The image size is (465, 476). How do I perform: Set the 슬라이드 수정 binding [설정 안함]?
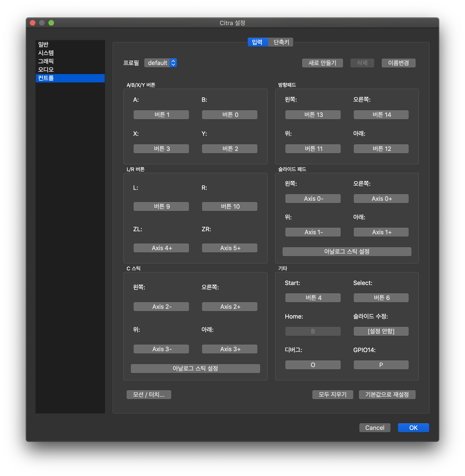tap(381, 331)
